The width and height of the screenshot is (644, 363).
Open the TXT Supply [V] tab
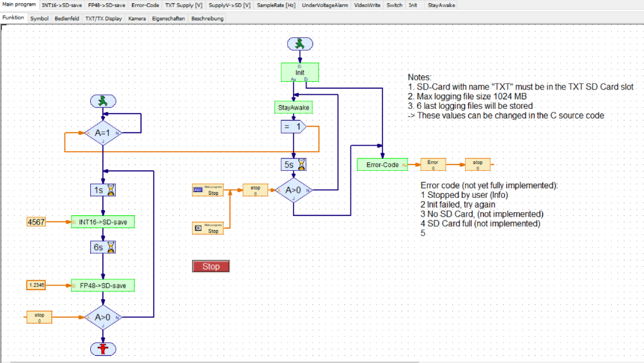pyautogui.click(x=184, y=5)
